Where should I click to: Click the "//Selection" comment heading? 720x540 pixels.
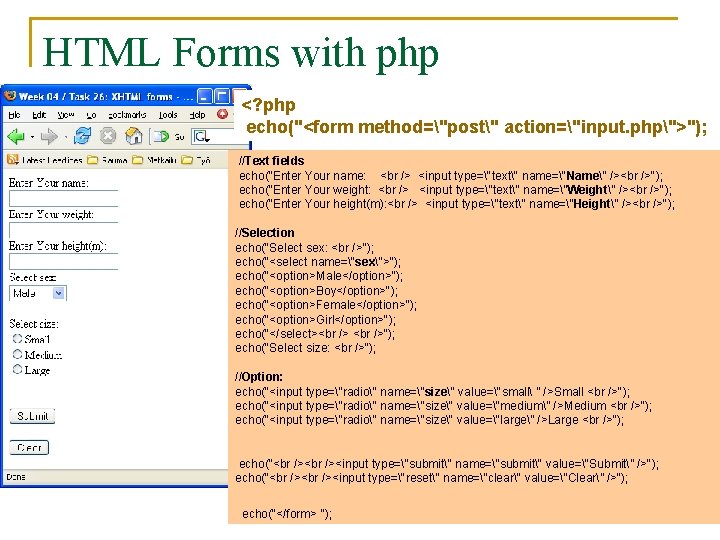tap(265, 232)
